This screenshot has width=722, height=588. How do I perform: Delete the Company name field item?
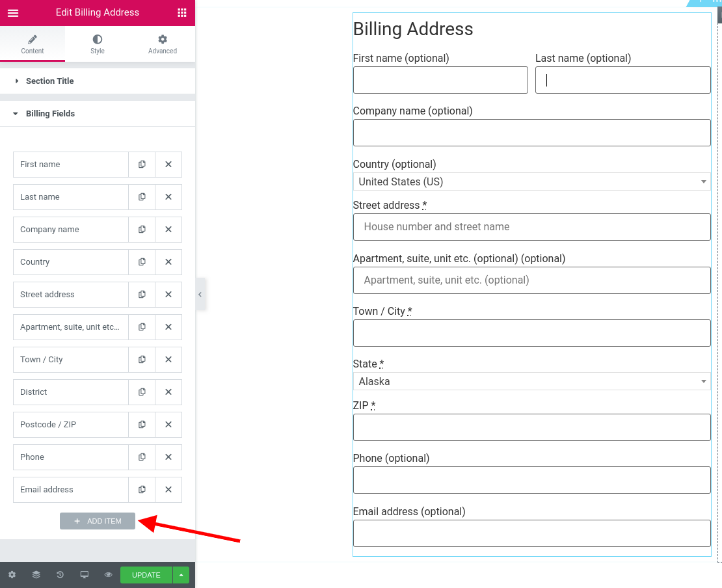pos(168,230)
